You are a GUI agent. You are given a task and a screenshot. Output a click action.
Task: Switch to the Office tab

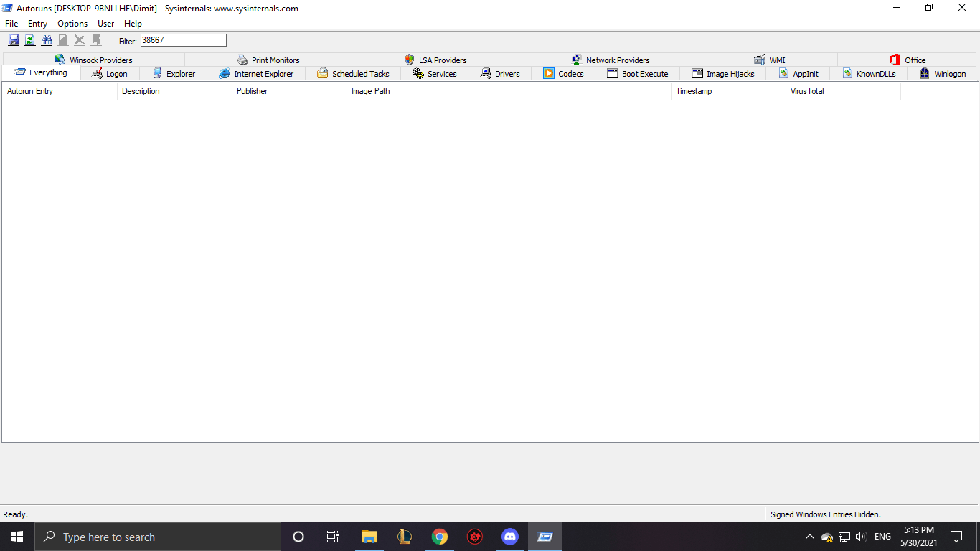(908, 60)
